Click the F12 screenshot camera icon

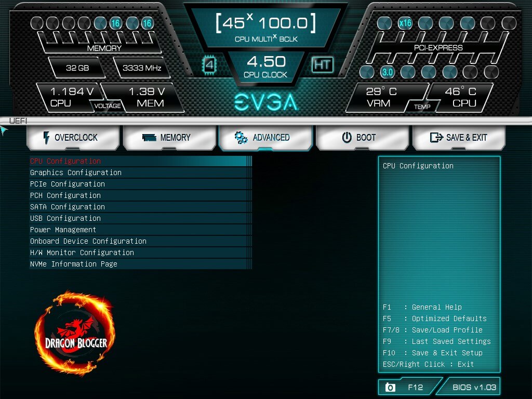point(390,387)
